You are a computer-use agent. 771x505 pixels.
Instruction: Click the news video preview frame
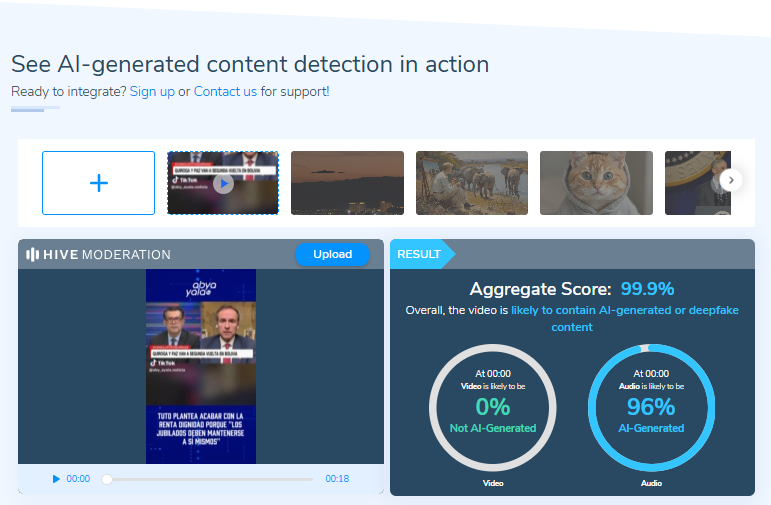click(x=201, y=365)
